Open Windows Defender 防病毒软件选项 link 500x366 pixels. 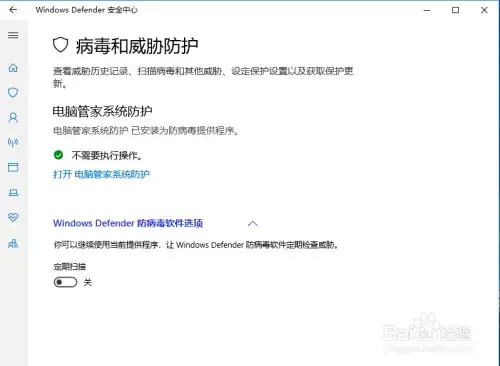pyautogui.click(x=128, y=223)
